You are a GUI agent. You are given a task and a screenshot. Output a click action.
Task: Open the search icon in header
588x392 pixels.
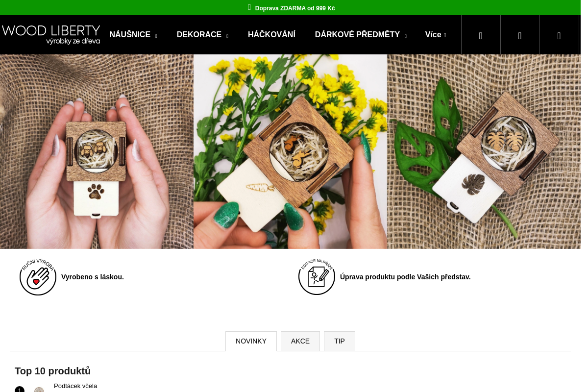[x=481, y=35]
